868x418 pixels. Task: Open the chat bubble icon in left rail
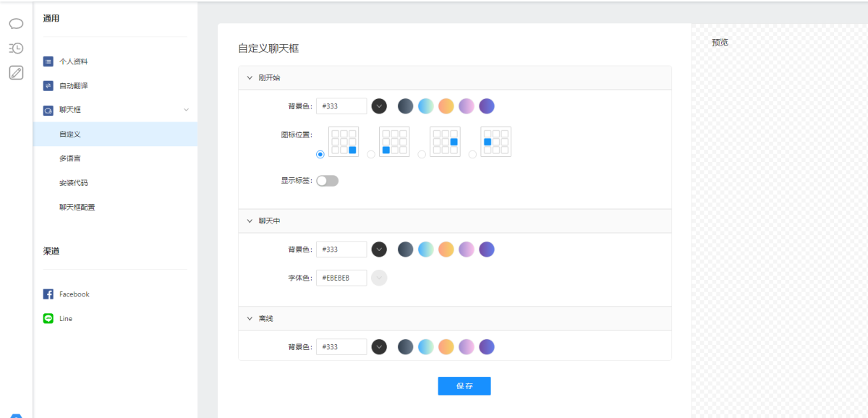(16, 24)
